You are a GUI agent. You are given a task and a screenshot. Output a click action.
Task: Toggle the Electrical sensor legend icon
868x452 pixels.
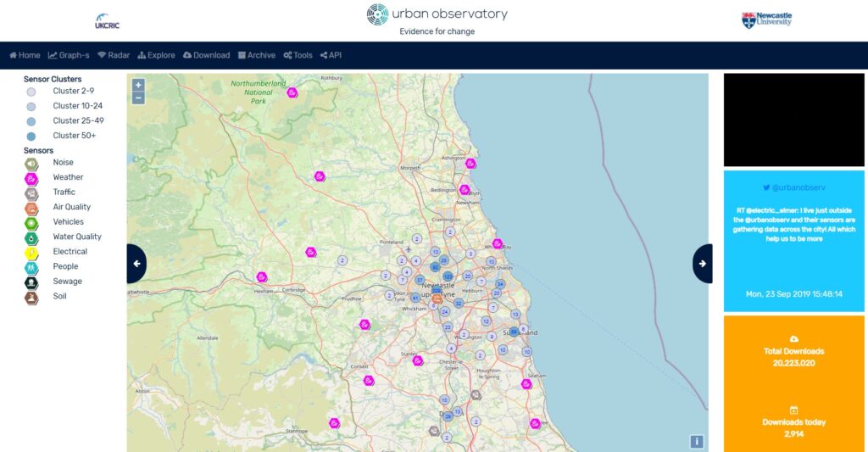(31, 254)
